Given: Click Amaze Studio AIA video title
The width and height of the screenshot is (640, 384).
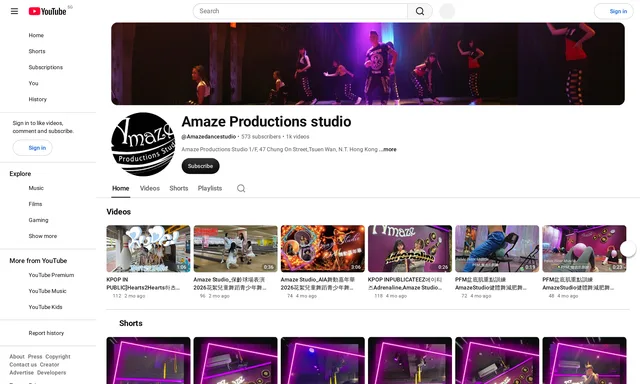Looking at the screenshot, I should (x=318, y=284).
